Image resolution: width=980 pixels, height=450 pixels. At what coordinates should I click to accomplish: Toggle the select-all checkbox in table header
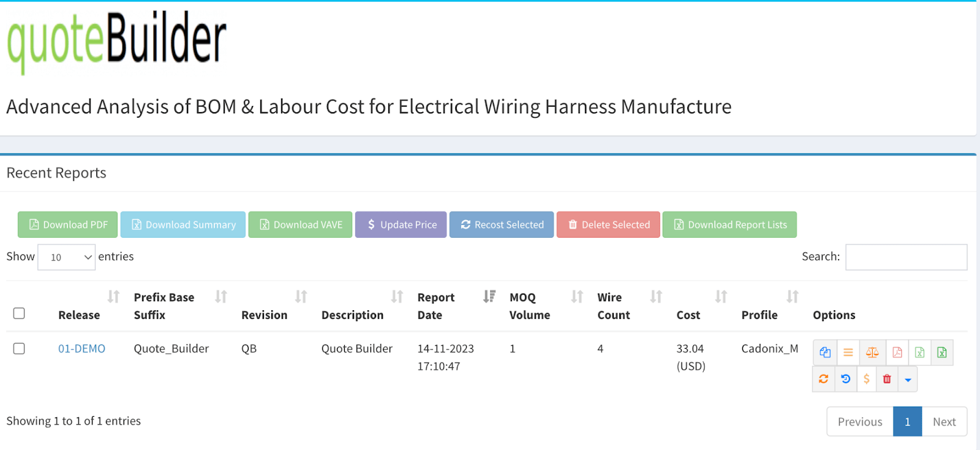pos(19,313)
